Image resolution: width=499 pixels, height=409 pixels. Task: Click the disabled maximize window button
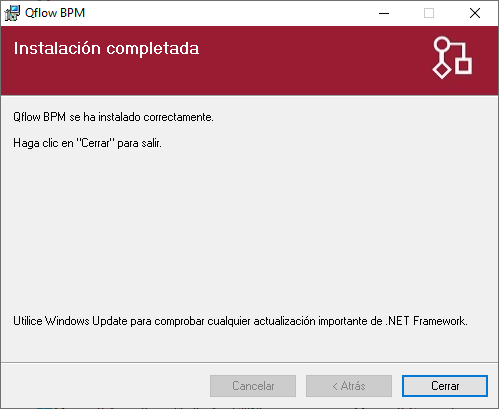[429, 13]
